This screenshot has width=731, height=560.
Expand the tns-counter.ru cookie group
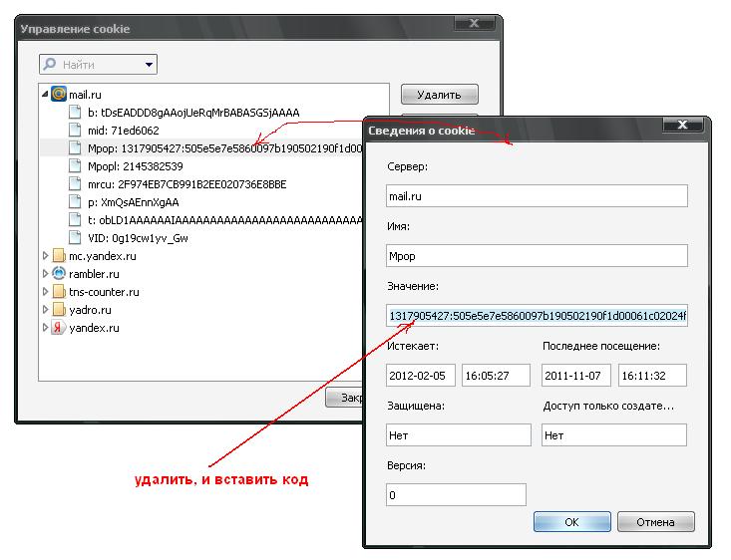(x=45, y=292)
